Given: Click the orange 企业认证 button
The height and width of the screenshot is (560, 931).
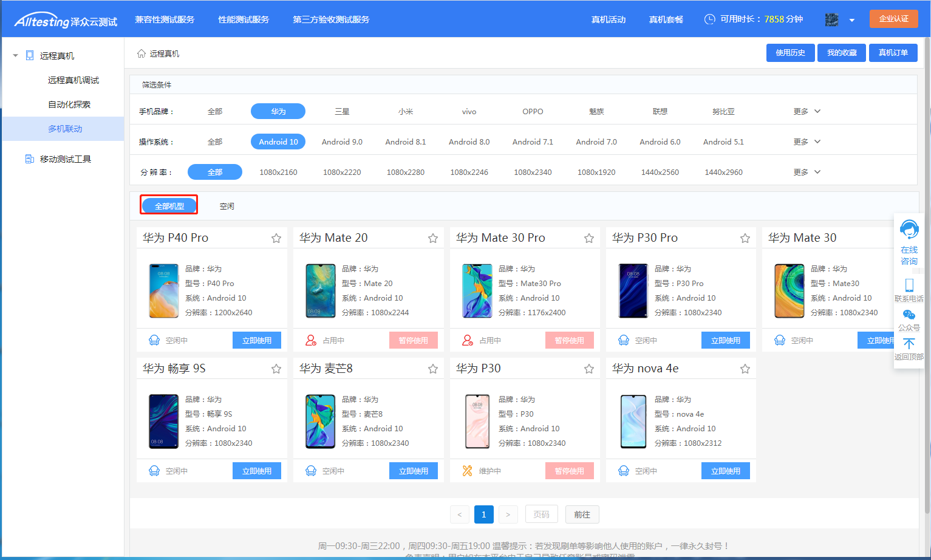Looking at the screenshot, I should (894, 19).
